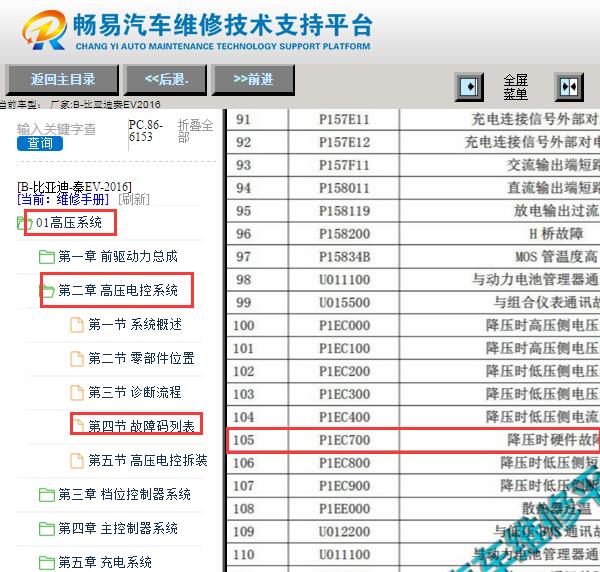This screenshot has height=572, width=600.
Task: Click document icon of 第三节 诊断流程
Action: 77,393
